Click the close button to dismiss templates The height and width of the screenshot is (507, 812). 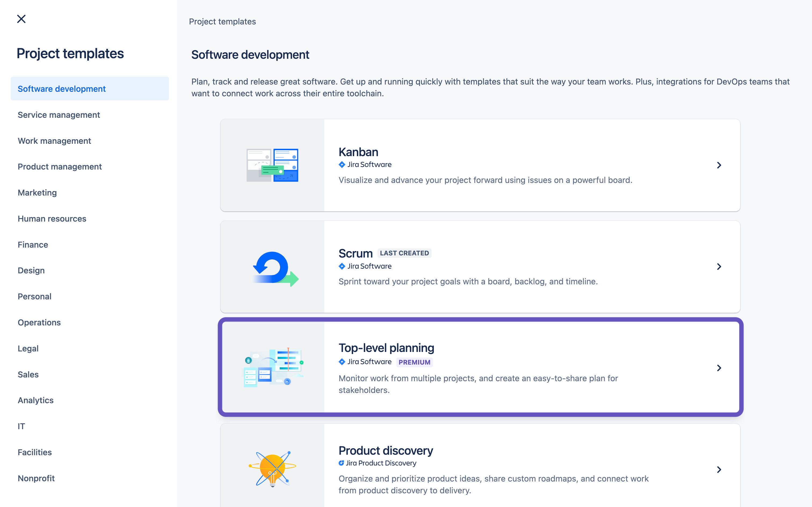21,19
